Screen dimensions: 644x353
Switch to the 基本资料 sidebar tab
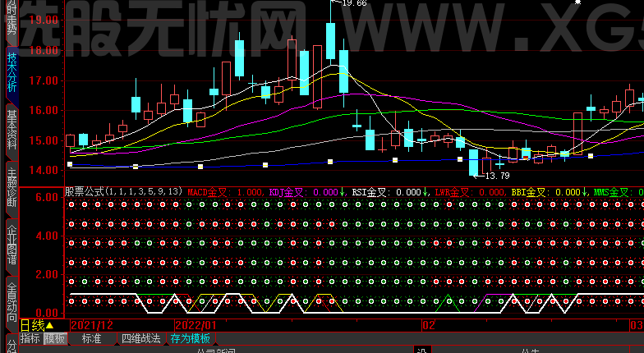[11, 131]
